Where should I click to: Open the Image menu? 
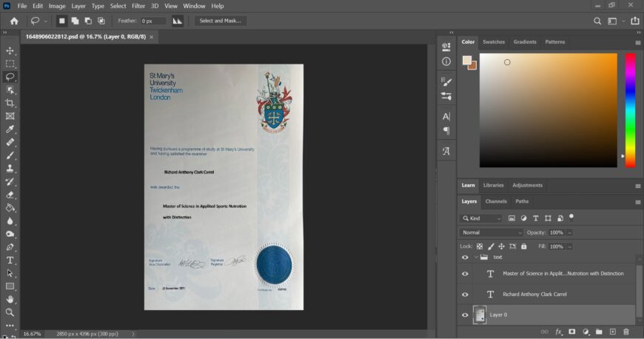tap(57, 6)
